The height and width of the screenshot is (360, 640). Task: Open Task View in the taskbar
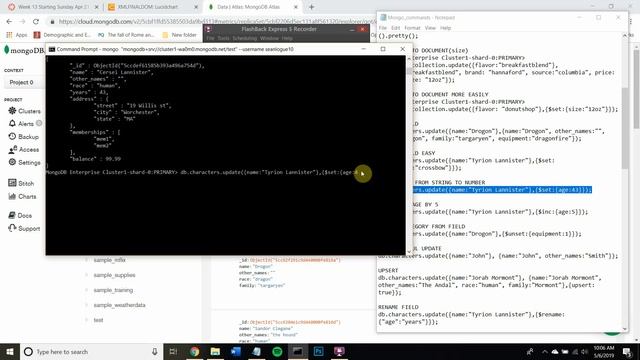(x=173, y=351)
